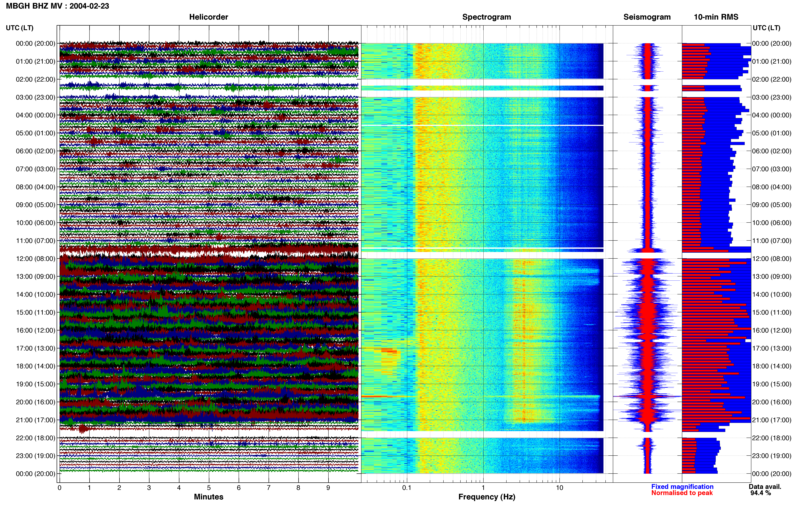
Task: Click left axis label '15:00 (11:00)'
Action: tap(36, 312)
